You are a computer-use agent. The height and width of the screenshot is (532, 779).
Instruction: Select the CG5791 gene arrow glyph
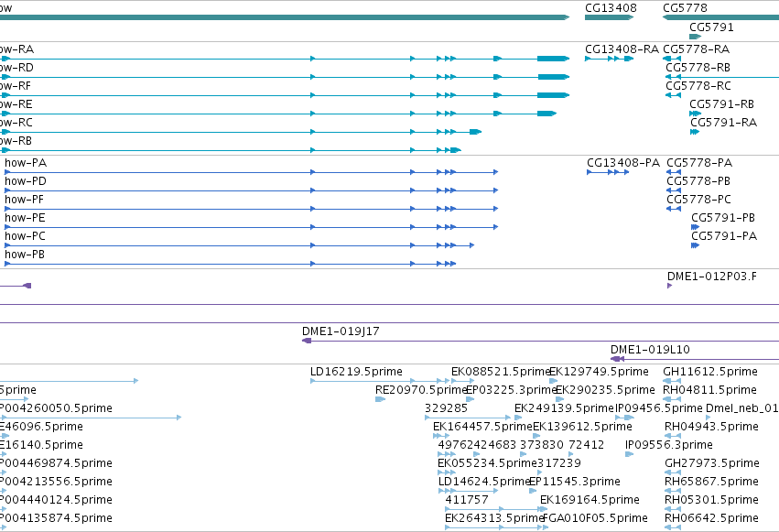(696, 37)
